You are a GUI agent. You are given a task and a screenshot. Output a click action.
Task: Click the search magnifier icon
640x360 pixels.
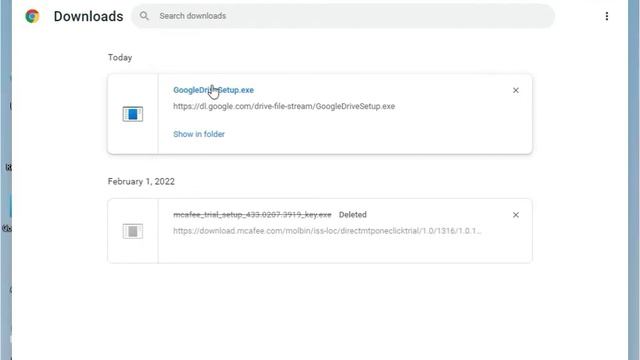coord(144,16)
